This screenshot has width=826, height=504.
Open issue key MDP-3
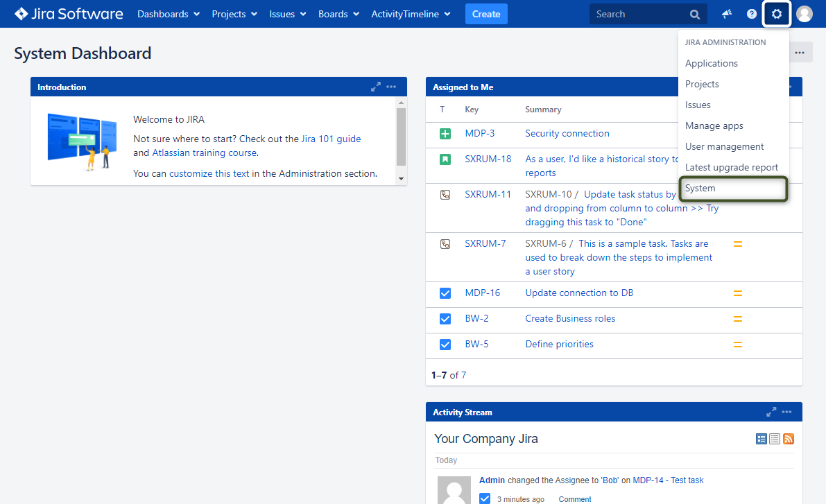point(479,134)
